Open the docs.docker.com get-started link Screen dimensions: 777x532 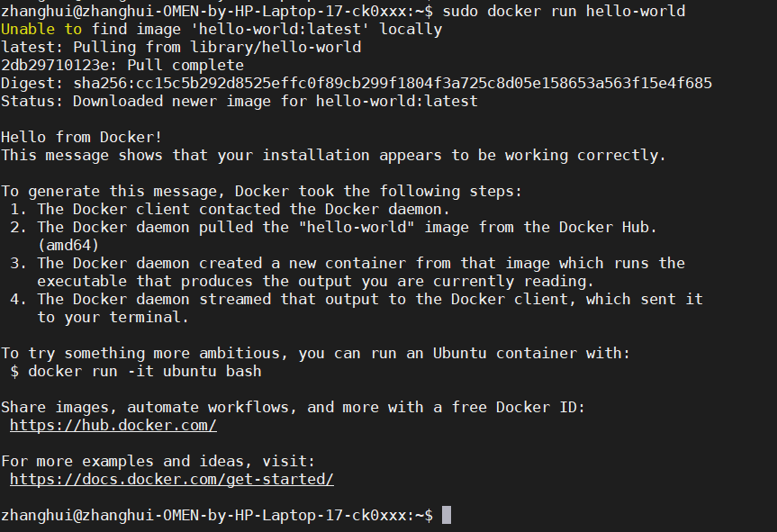(x=171, y=479)
